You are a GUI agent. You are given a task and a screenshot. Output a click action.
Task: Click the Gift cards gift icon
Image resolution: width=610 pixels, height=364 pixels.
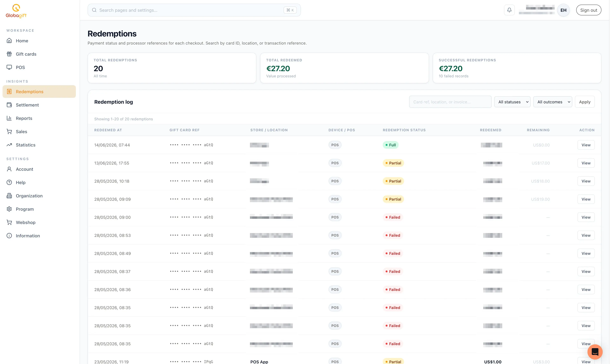coord(9,54)
